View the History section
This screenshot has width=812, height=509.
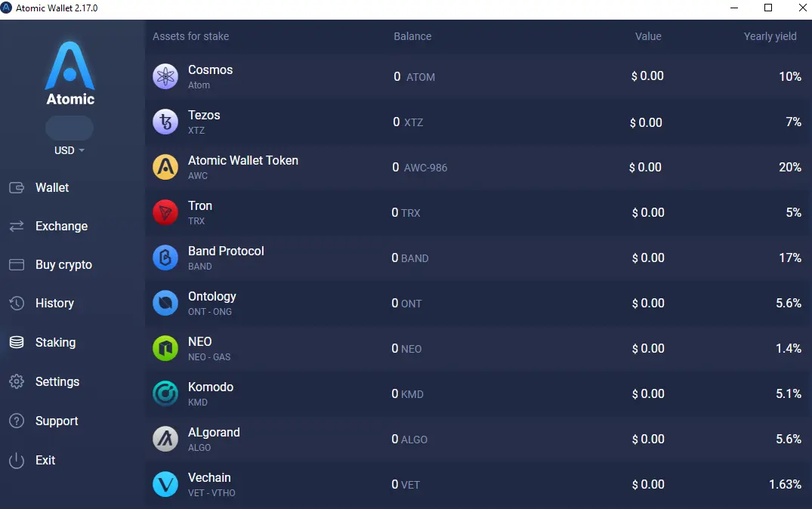point(54,304)
